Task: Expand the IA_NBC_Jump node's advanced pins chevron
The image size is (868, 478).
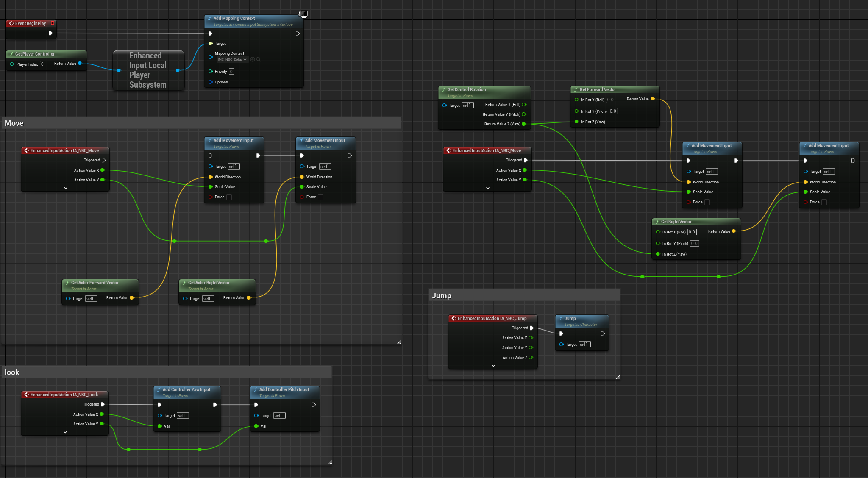Action: tap(493, 366)
